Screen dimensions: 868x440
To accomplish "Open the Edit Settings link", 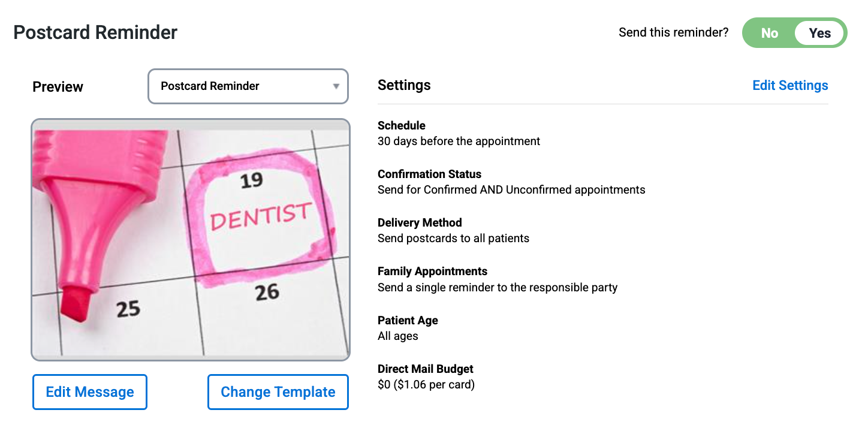I will (790, 86).
